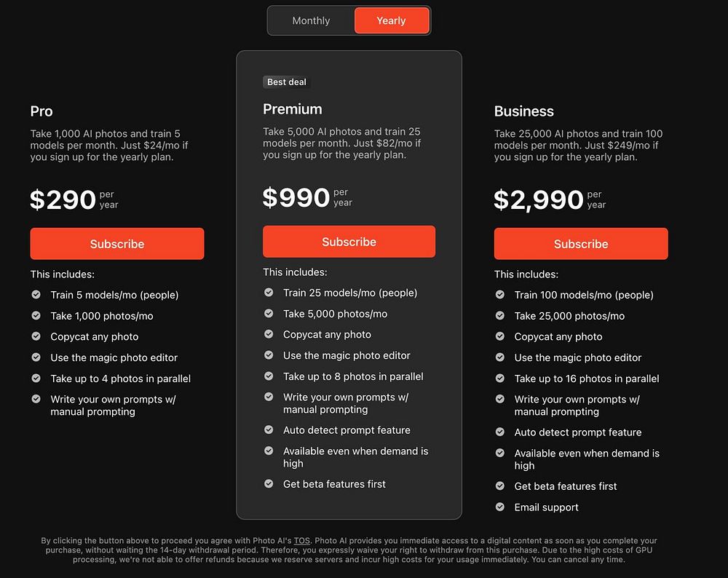Open the TOS link
The image size is (728, 578).
[302, 540]
